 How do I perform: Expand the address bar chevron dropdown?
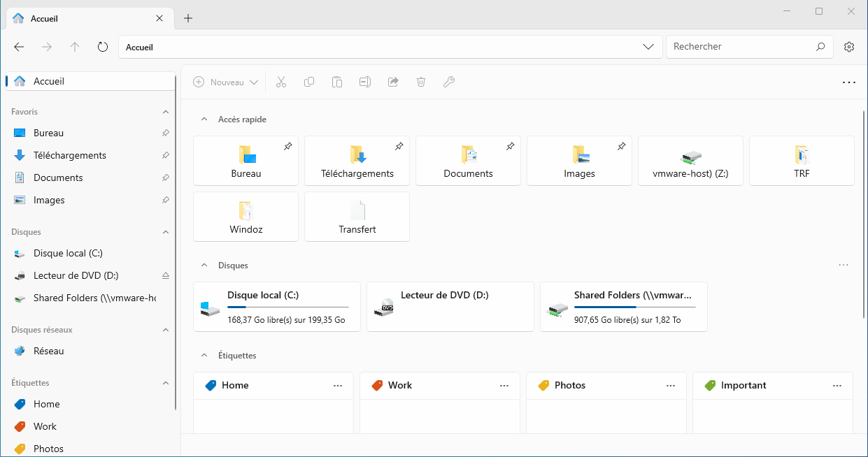click(x=648, y=47)
